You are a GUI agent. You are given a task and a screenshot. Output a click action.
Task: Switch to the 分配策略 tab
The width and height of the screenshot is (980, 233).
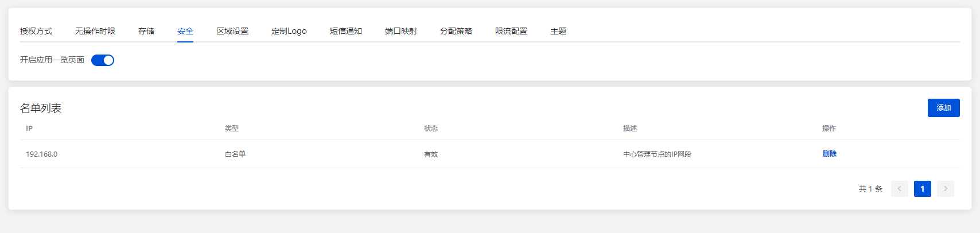point(456,31)
